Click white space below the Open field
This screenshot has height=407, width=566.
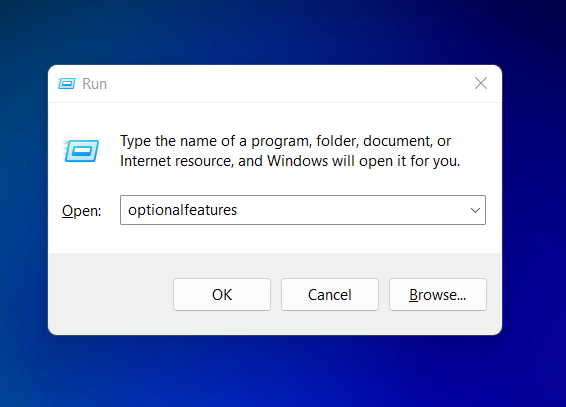(x=274, y=239)
